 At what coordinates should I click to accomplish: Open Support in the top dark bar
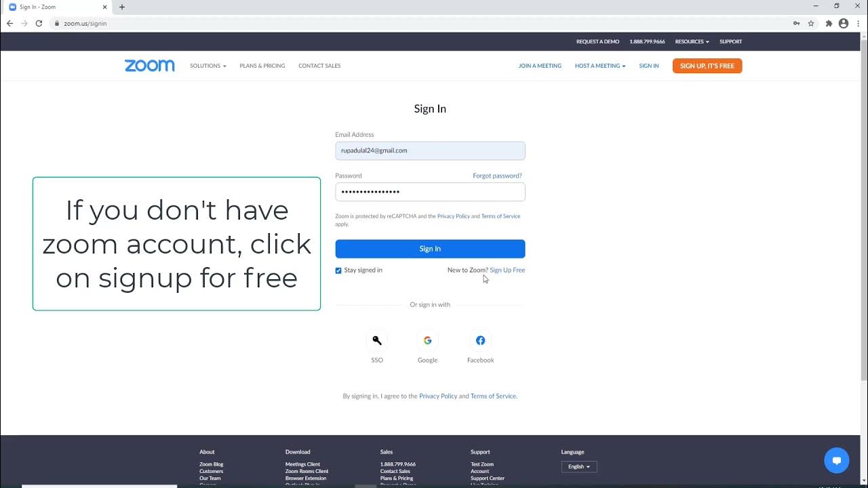[x=730, y=41]
